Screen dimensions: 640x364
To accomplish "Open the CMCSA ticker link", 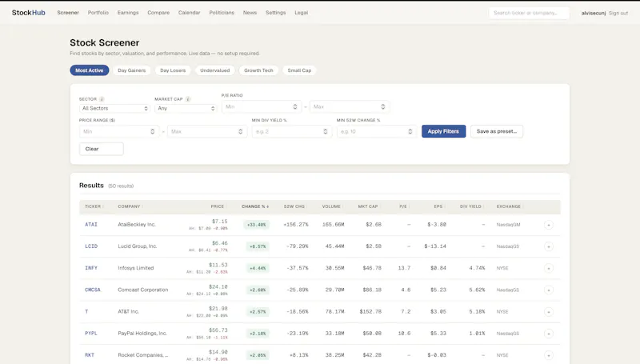I will [93, 290].
